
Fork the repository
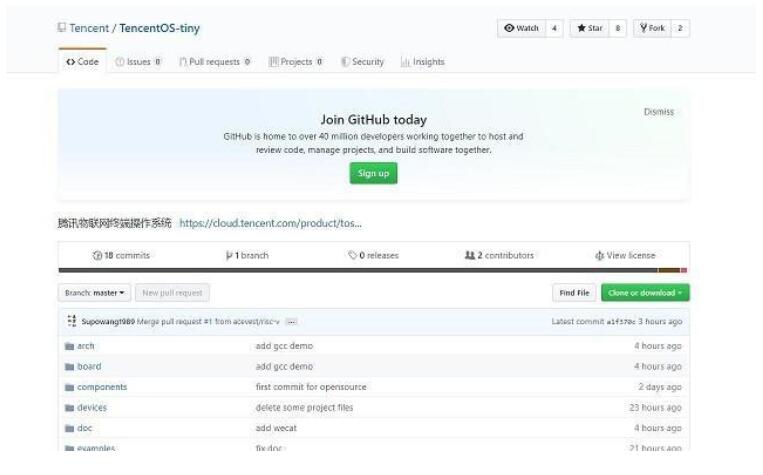click(x=653, y=28)
